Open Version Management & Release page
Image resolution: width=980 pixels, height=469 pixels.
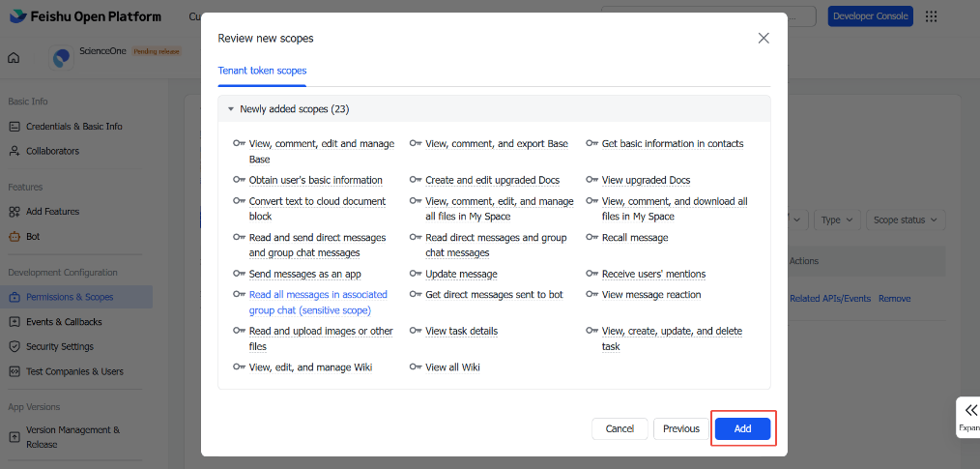[73, 437]
